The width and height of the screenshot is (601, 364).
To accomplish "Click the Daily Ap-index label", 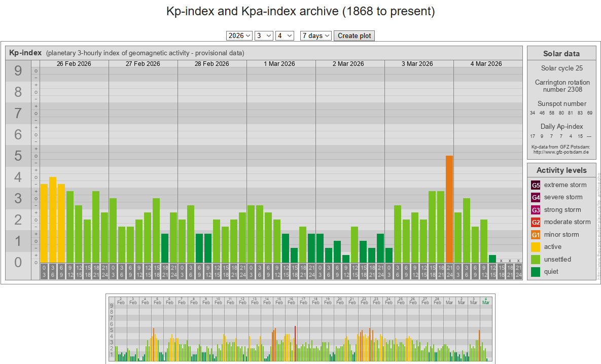I will [x=561, y=126].
